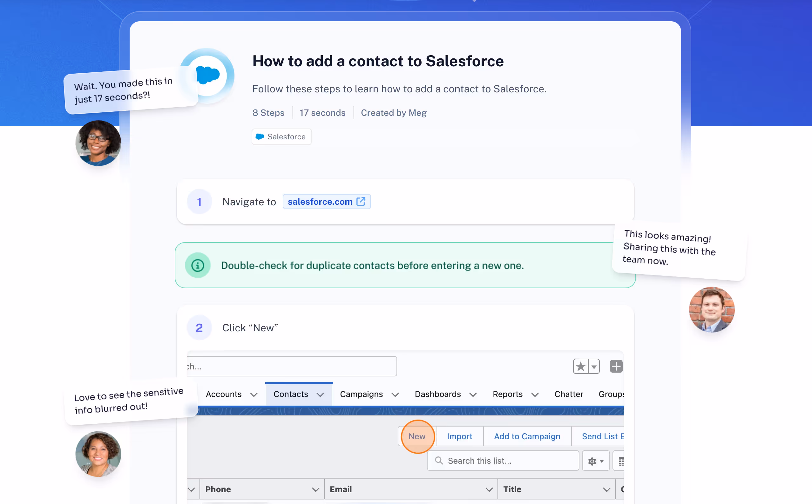This screenshot has width=812, height=504.
Task: Open the Email column dropdown chevron
Action: point(489,489)
